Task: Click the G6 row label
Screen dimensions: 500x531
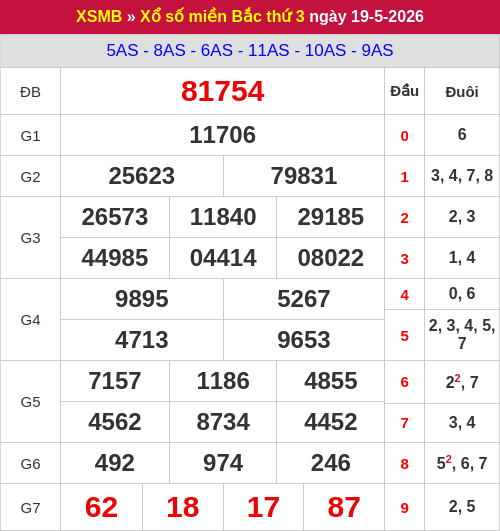Action: [30, 464]
